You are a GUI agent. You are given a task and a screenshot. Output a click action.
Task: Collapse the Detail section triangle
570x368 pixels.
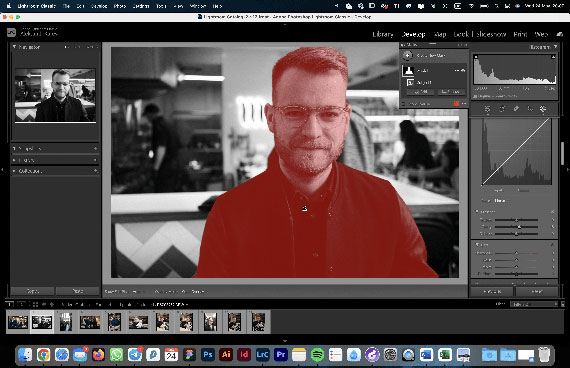coord(477,244)
